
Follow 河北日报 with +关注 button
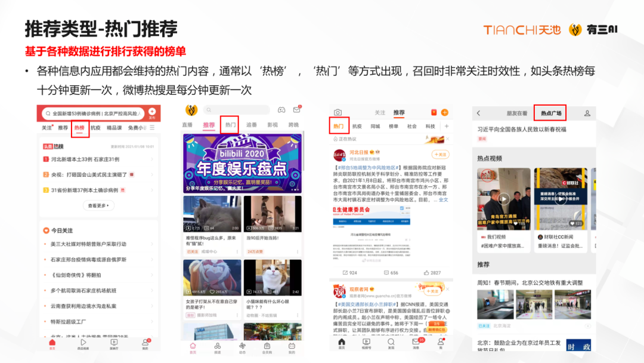(x=440, y=155)
